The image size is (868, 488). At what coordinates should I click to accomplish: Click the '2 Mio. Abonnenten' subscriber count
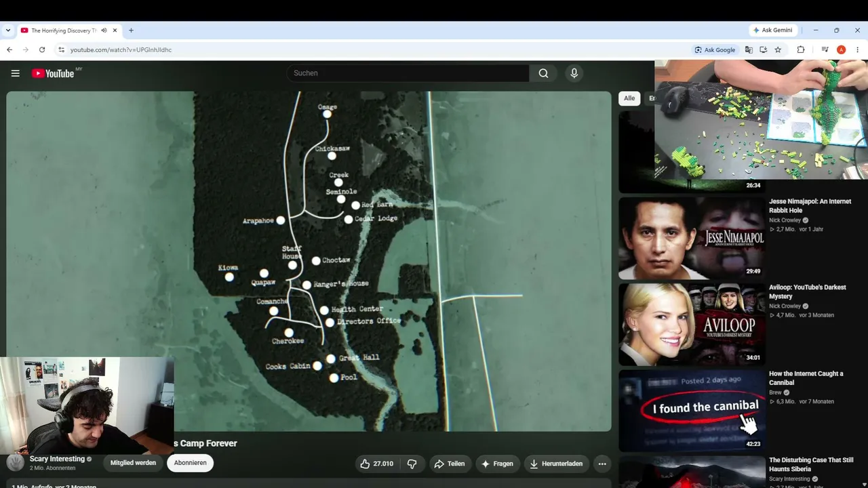[x=53, y=468]
